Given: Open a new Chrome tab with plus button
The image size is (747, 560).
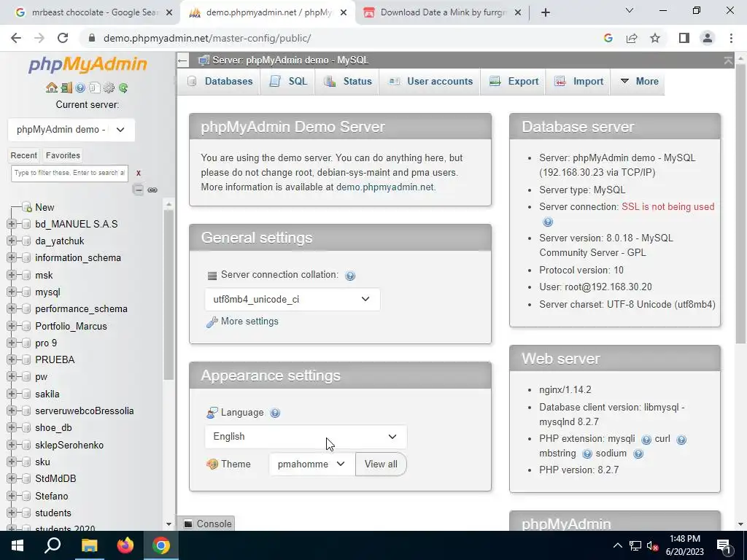Looking at the screenshot, I should [546, 12].
